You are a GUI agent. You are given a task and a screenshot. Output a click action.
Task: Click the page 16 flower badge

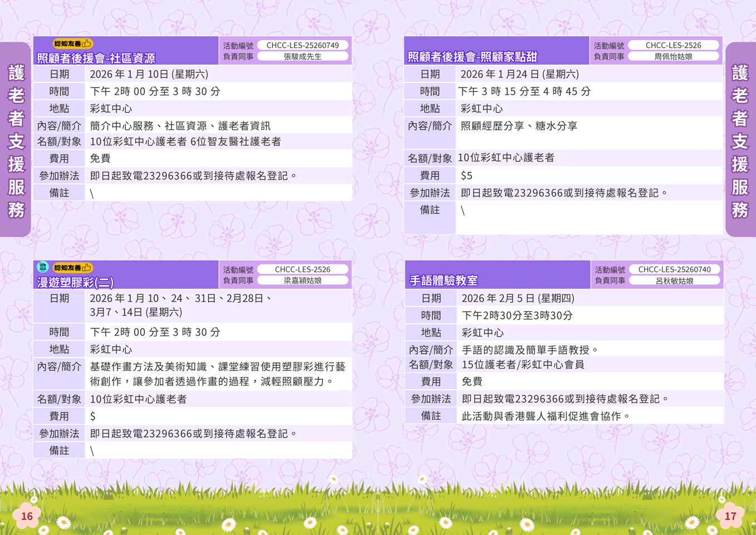(x=27, y=516)
